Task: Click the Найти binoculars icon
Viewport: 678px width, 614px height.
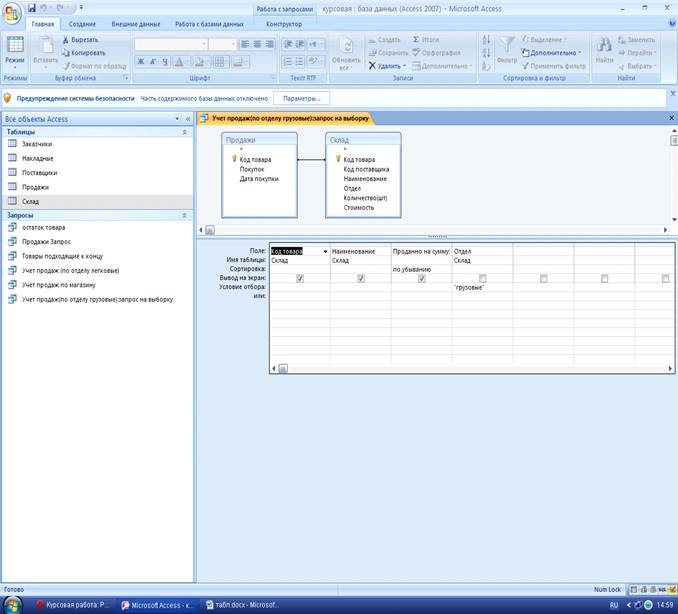Action: (x=604, y=46)
